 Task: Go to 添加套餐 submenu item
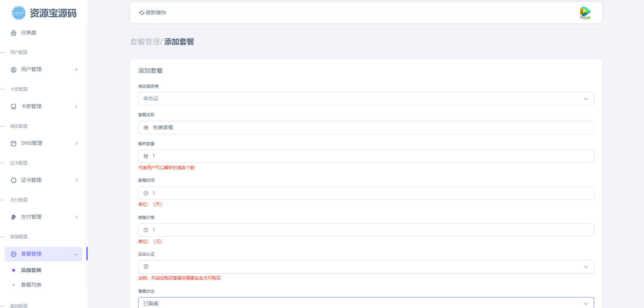[31, 270]
